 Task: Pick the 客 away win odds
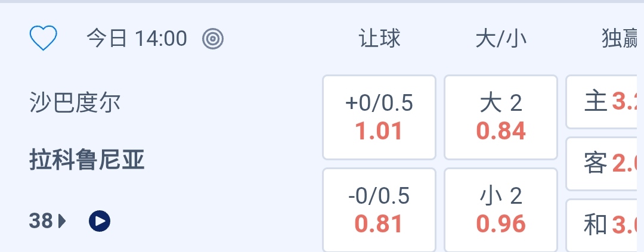(605, 163)
